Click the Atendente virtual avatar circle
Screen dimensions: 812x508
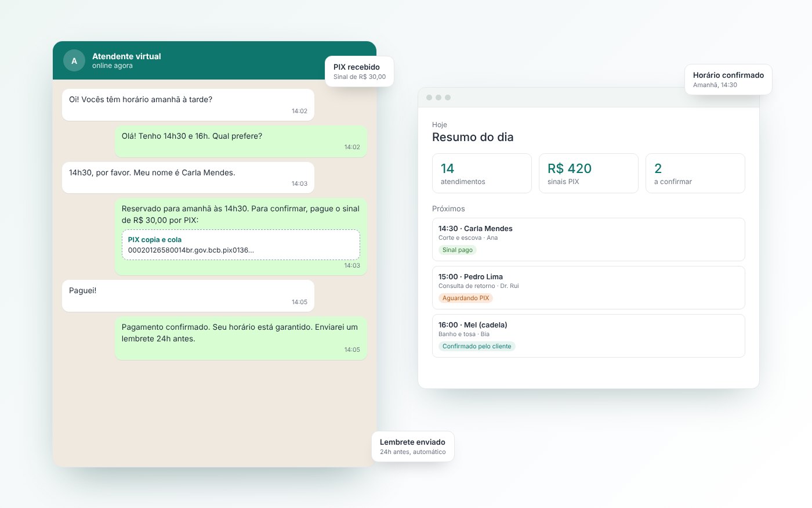[74, 60]
